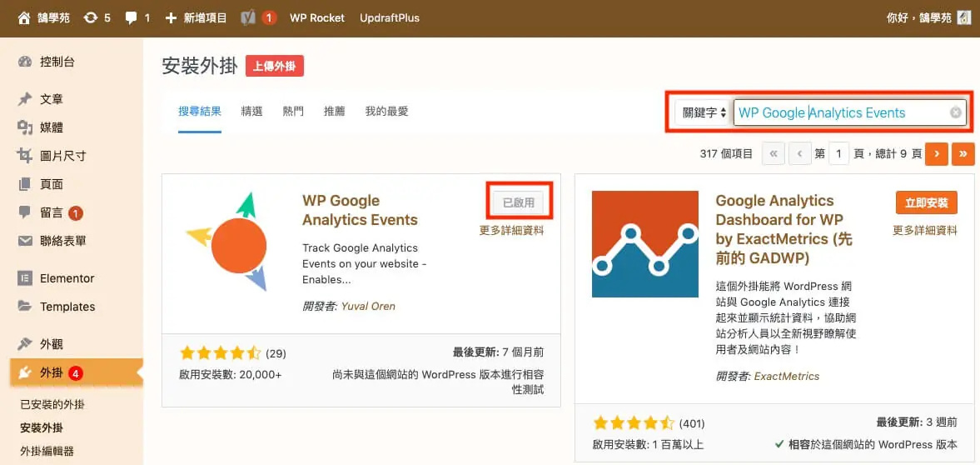Open 更多詳細資料 for WP Google Analytics Events
980x465 pixels.
coord(512,230)
